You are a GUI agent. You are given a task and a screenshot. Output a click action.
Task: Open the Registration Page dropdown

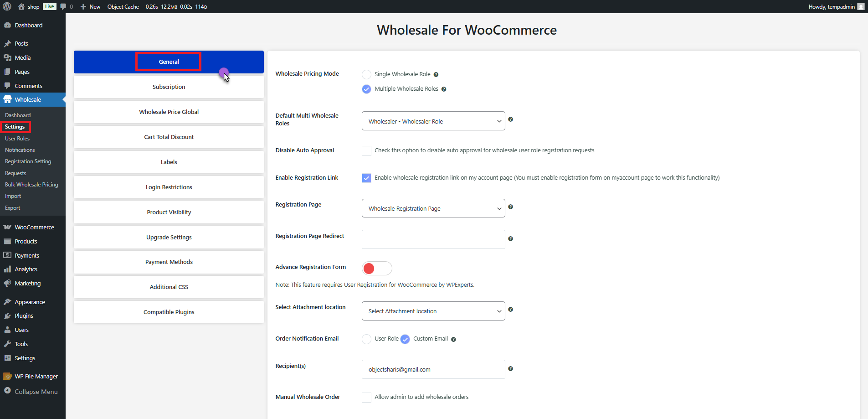[433, 208]
